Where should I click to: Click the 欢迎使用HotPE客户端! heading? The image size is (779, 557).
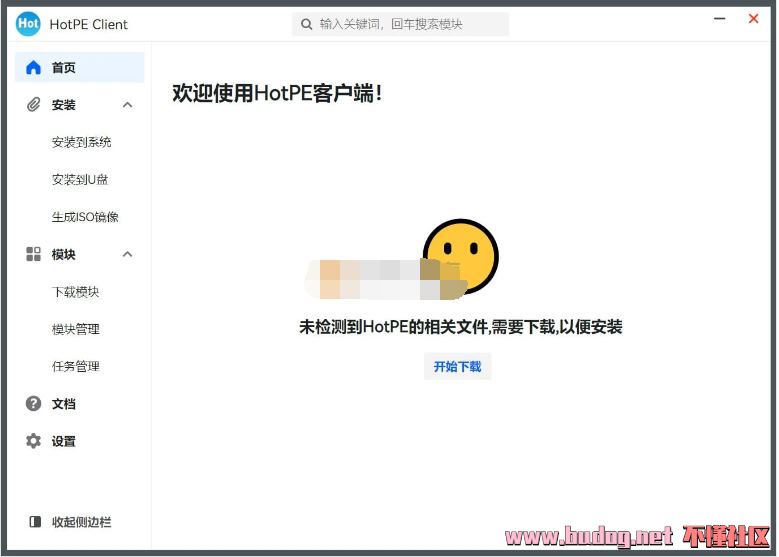pyautogui.click(x=277, y=93)
